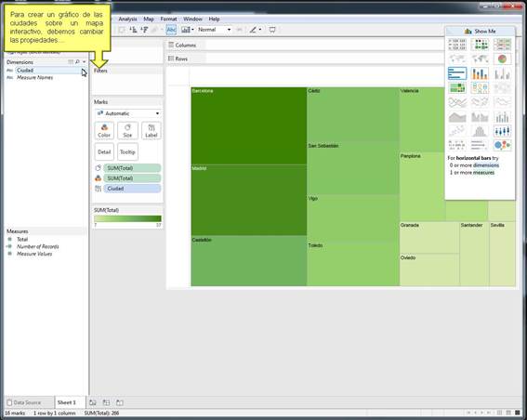527x420 pixels.
Task: Open the Map menu
Action: pos(149,20)
